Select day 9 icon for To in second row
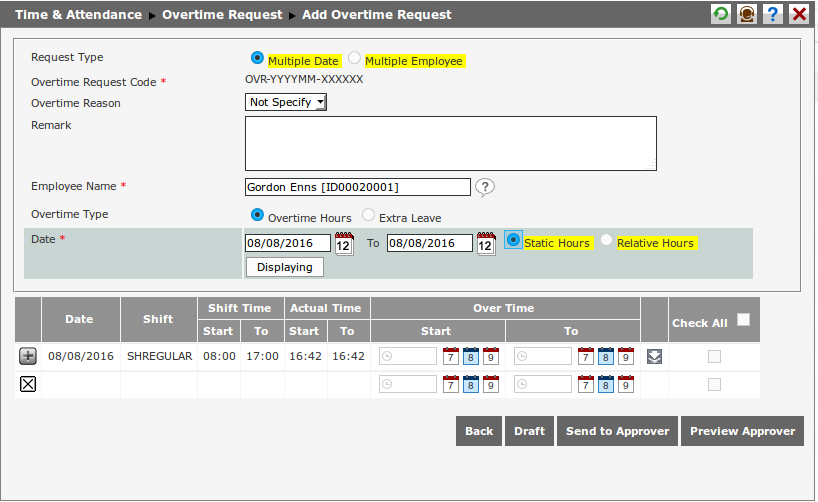Viewport: 818px width, 502px height. [x=625, y=385]
